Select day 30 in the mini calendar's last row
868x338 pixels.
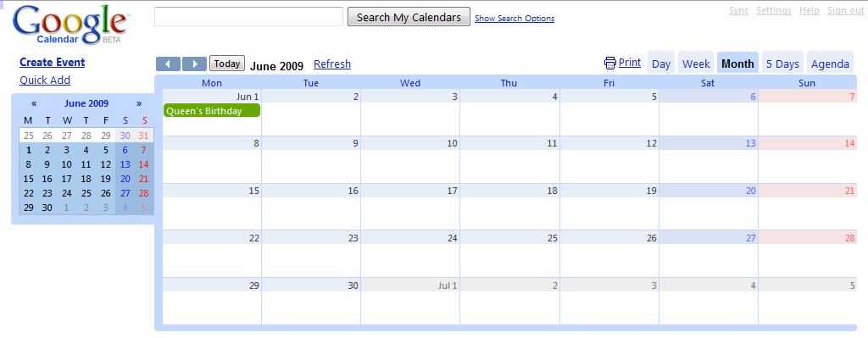tap(47, 208)
